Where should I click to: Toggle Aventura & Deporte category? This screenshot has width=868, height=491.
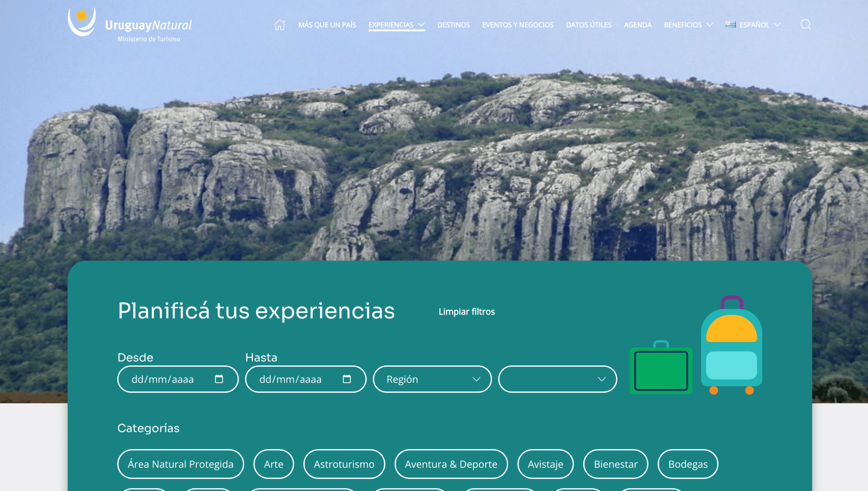click(x=451, y=464)
